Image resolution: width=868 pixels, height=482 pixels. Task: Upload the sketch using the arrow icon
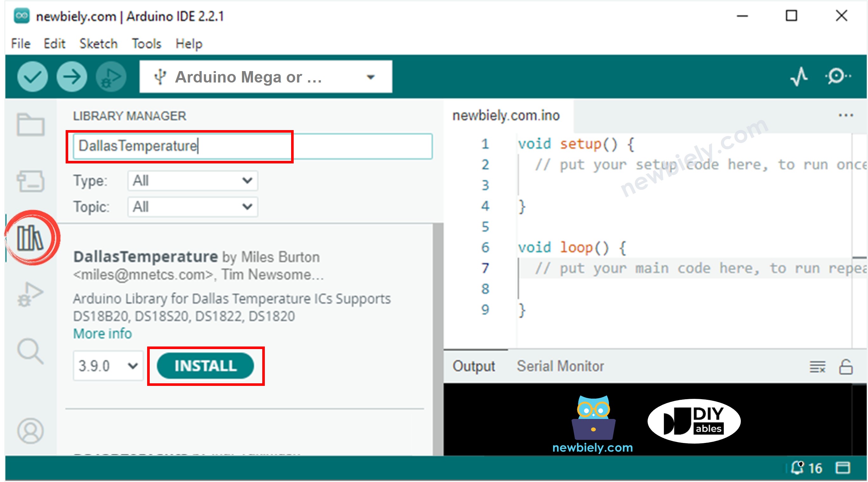(72, 77)
